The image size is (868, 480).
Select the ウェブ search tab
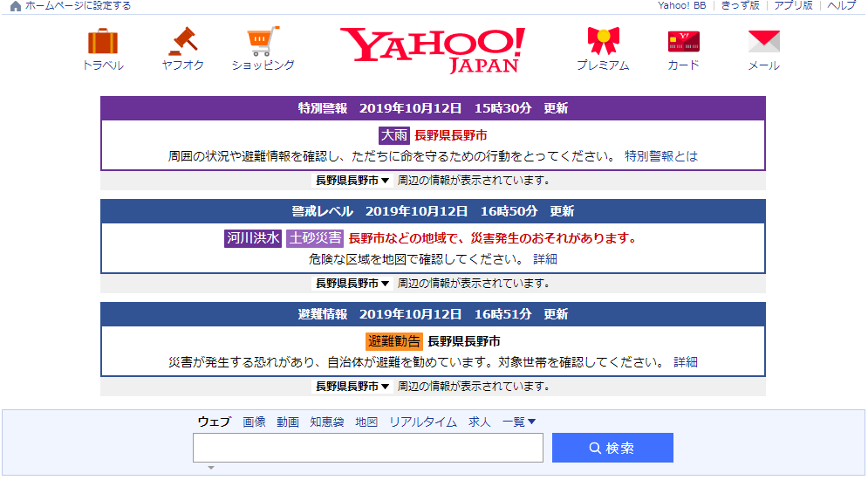point(215,422)
